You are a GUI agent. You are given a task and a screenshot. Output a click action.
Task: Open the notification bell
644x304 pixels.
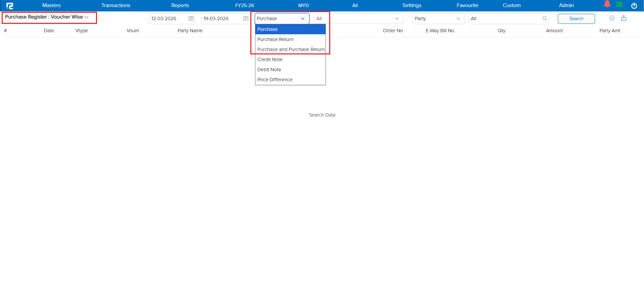607,4
